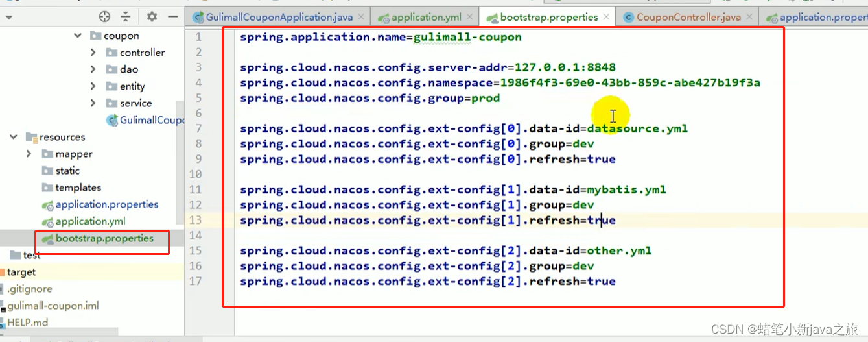
Task: Click other.yml value on line 15
Action: [x=619, y=250]
